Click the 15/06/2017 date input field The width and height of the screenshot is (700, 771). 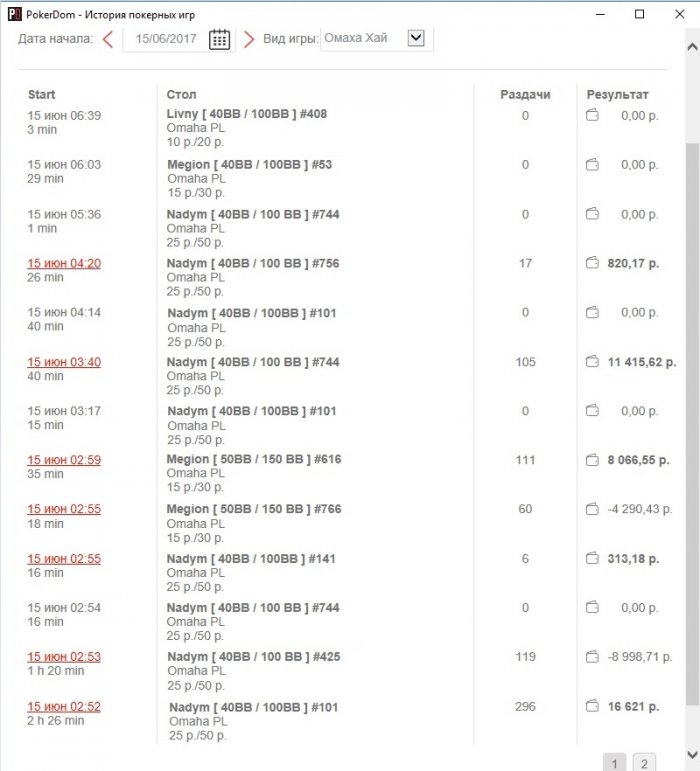click(x=166, y=39)
